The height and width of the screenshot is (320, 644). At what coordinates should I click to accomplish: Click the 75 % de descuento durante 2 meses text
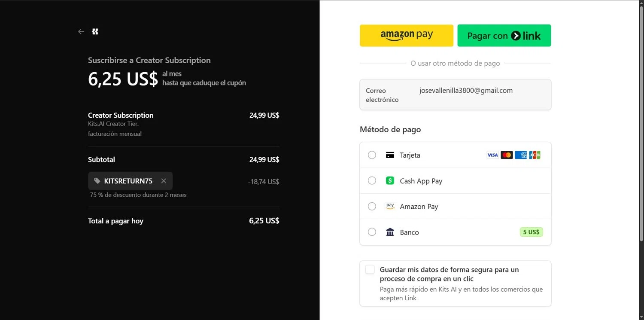pos(138,195)
